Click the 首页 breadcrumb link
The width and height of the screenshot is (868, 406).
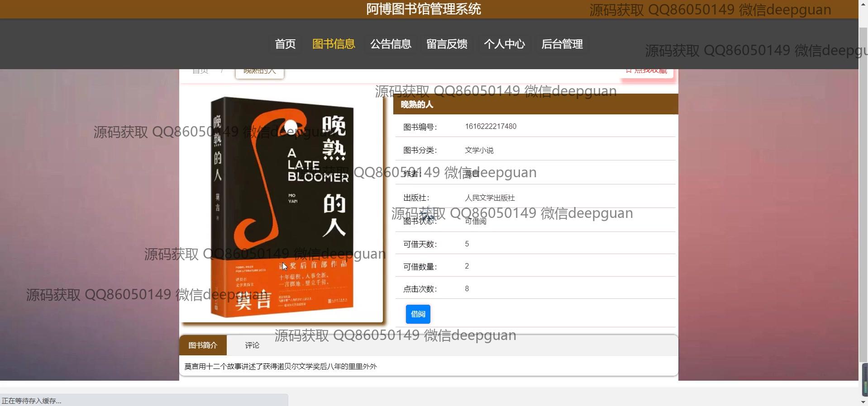click(x=200, y=71)
